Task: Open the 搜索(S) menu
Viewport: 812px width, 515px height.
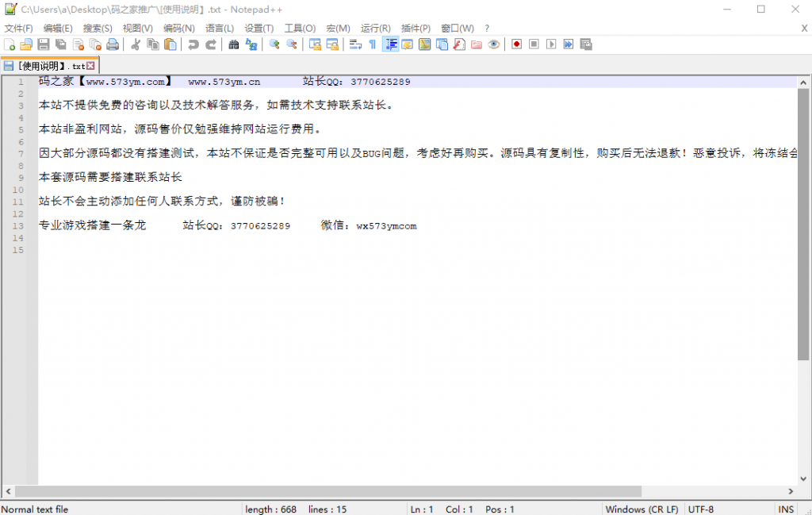Action: pyautogui.click(x=98, y=29)
